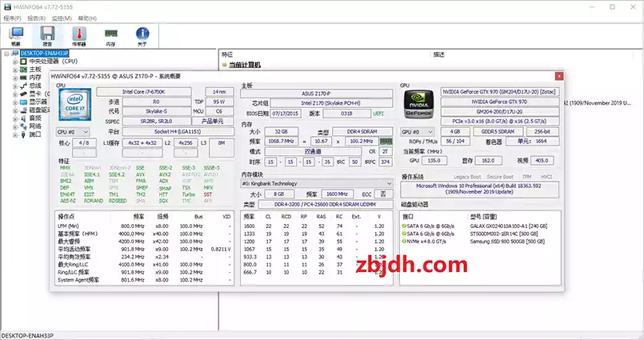The height and width of the screenshot is (340, 644).
Task: Click the Intel Z170 (Skylake PCH-H) chipset field
Action: tap(331, 103)
